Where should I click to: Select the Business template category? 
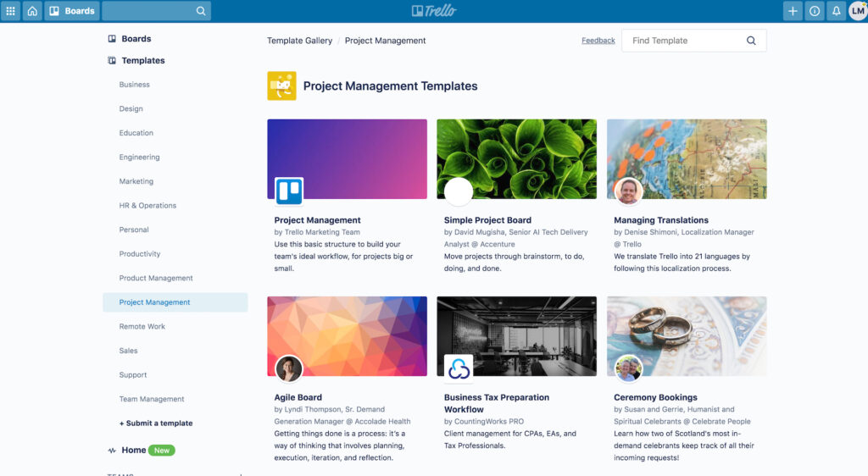pyautogui.click(x=135, y=85)
